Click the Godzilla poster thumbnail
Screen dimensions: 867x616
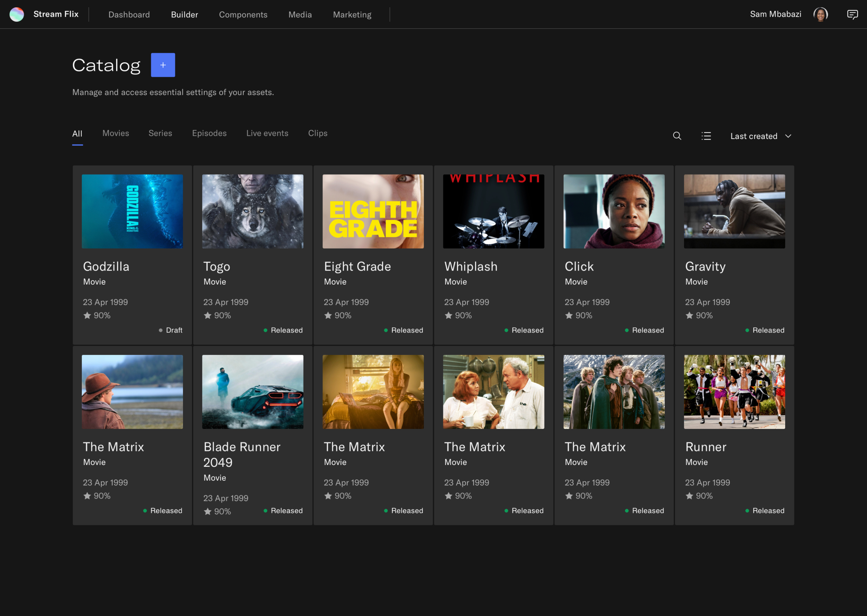[132, 211]
